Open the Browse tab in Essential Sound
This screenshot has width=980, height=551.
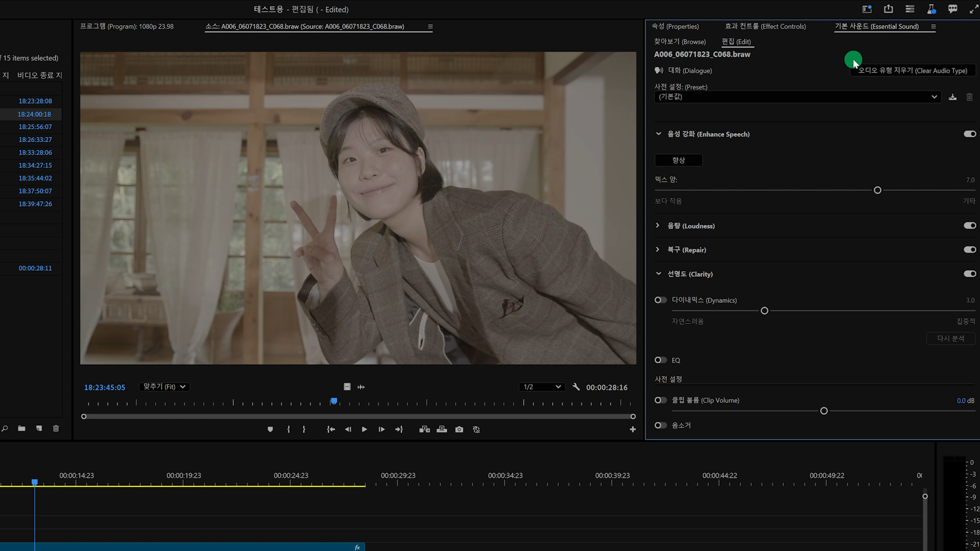[x=680, y=42]
